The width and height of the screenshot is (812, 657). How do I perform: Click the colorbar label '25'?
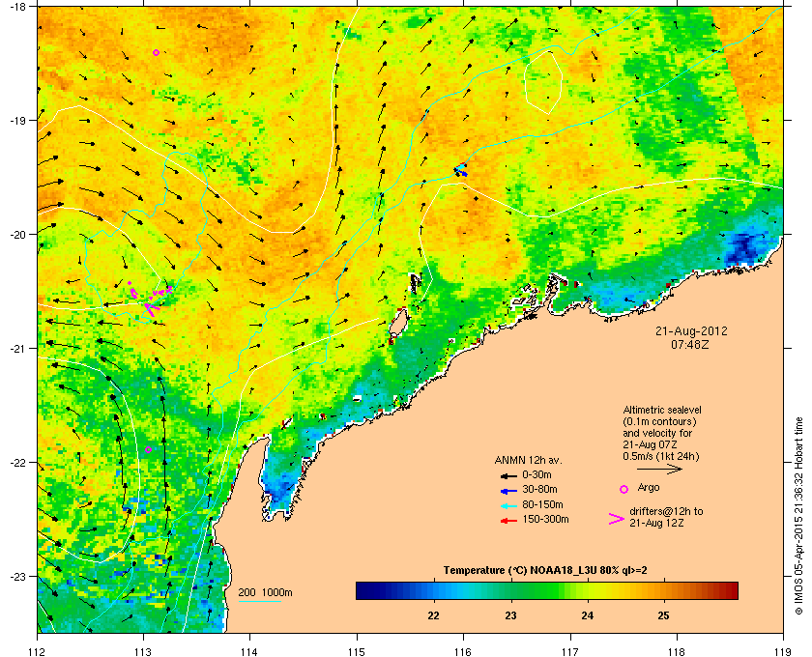point(663,616)
